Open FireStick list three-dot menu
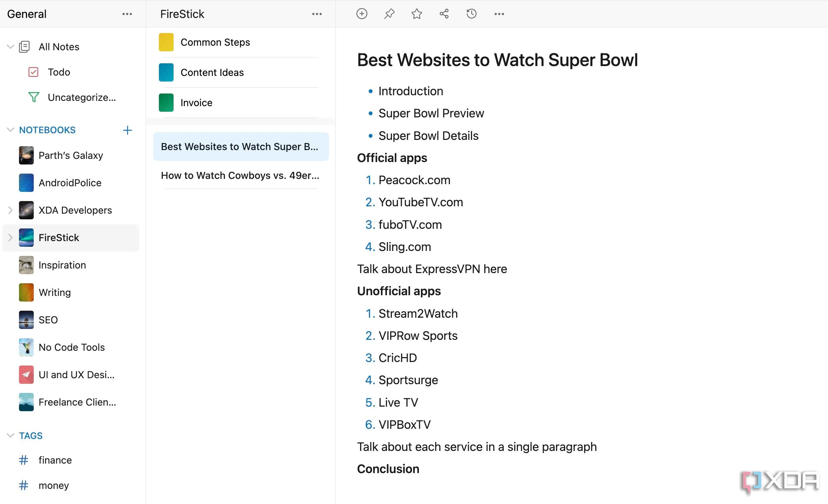This screenshot has height=504, width=828. tap(317, 14)
